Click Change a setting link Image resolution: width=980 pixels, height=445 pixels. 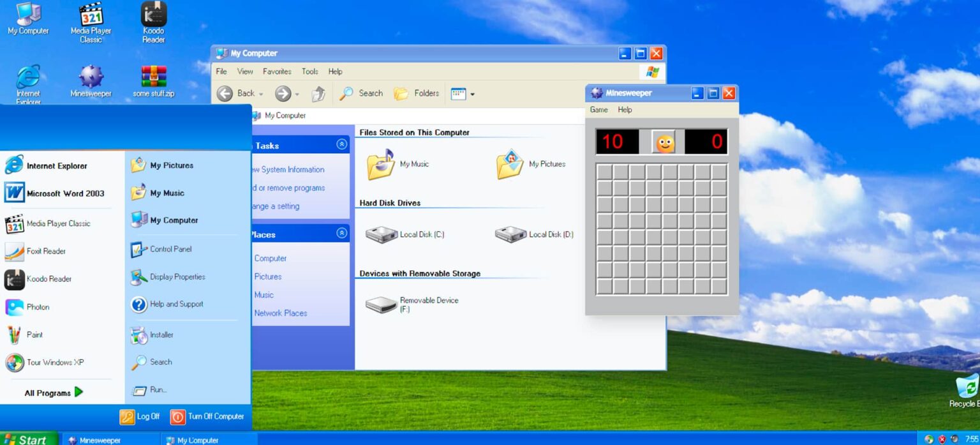(x=276, y=206)
